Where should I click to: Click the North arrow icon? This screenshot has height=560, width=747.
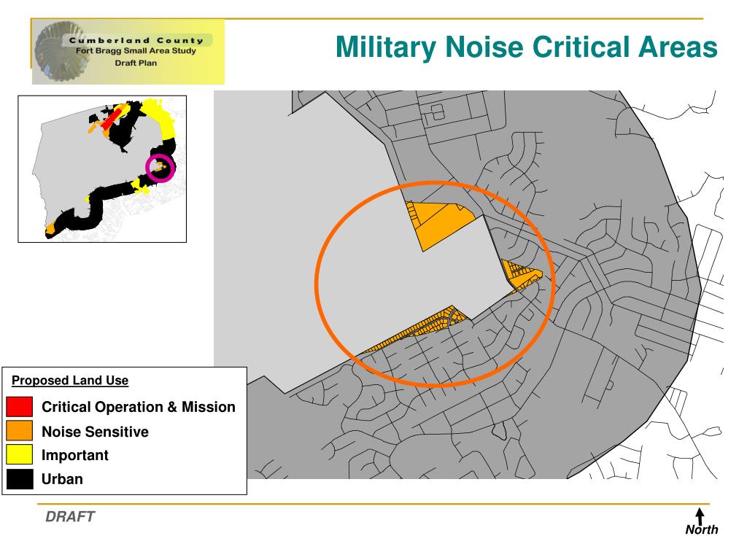tap(700, 516)
